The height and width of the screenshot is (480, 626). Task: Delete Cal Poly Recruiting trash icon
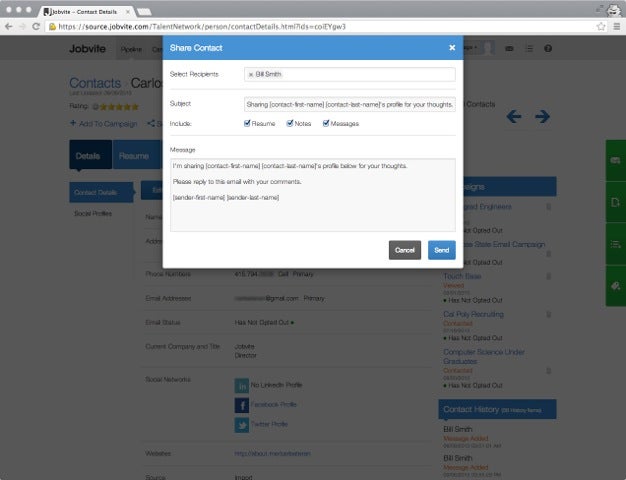click(x=549, y=314)
